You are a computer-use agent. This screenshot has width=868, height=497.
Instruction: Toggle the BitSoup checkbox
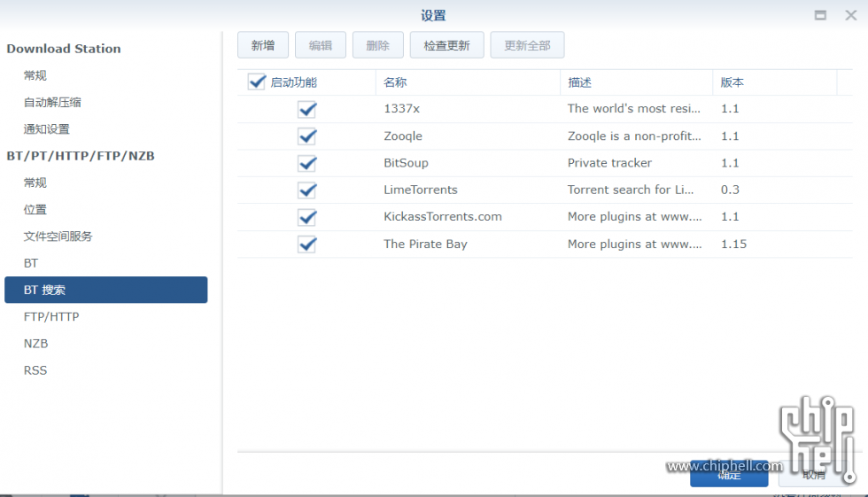pos(307,163)
